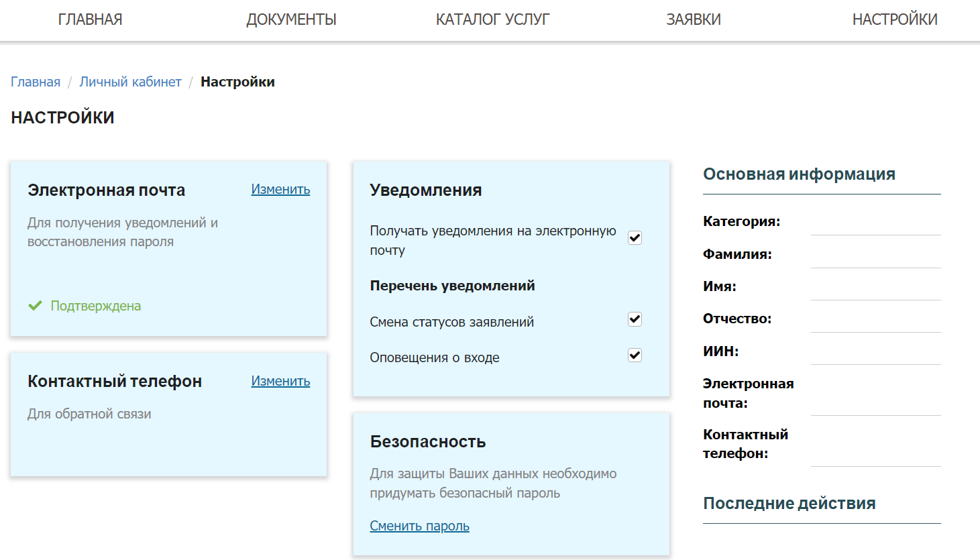Click the green Подтверждена checkmark icon

(x=35, y=306)
